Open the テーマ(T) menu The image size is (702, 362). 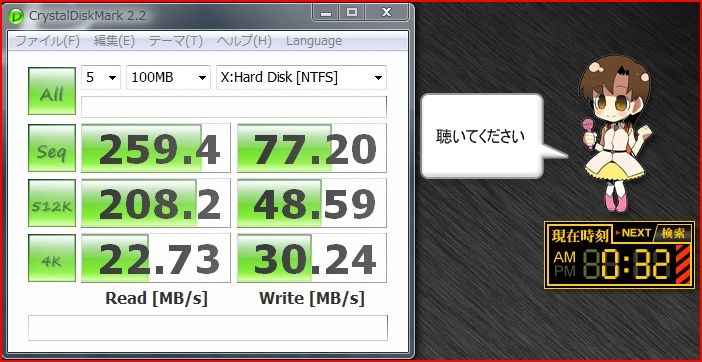(176, 41)
